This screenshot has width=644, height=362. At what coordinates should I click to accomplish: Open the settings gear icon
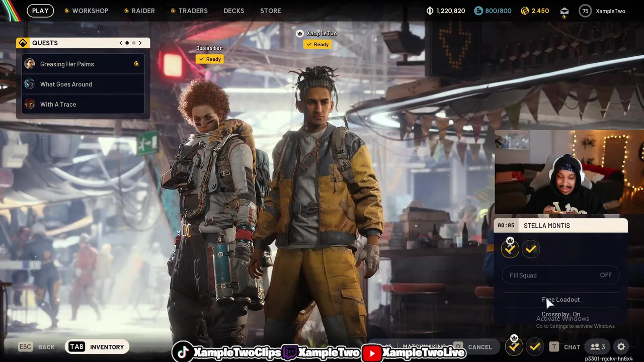[621, 347]
